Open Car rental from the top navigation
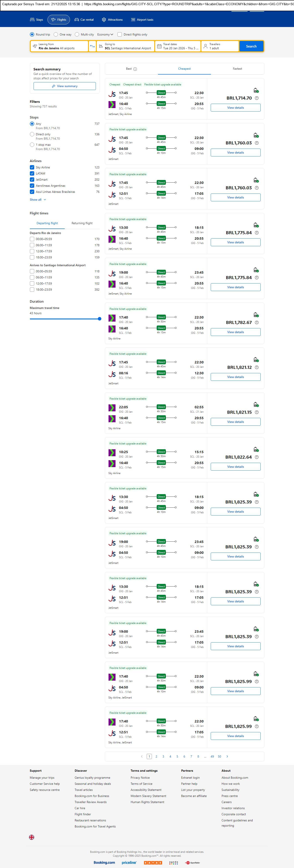Screen dimensions: 294x868 [x=84, y=20]
